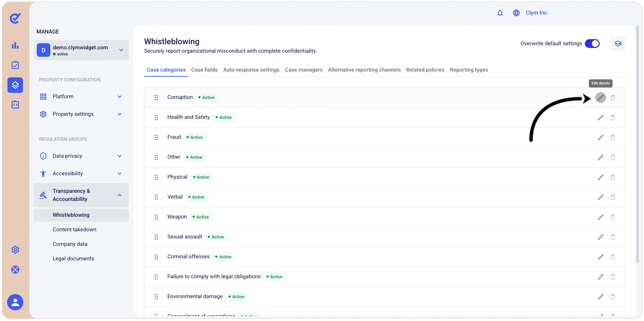Collapse Transparency & Accountability group
This screenshot has width=644, height=321.
(81, 195)
